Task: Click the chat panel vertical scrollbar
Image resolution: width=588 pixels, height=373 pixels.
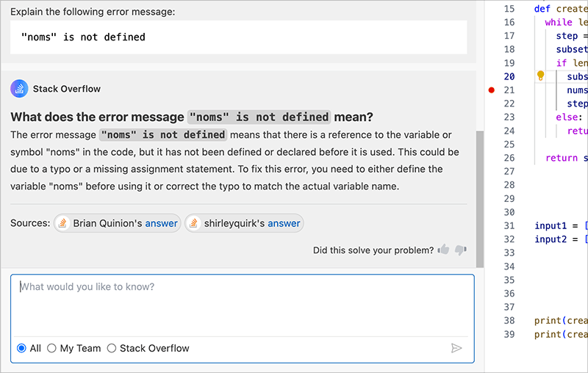Action: tap(480, 198)
